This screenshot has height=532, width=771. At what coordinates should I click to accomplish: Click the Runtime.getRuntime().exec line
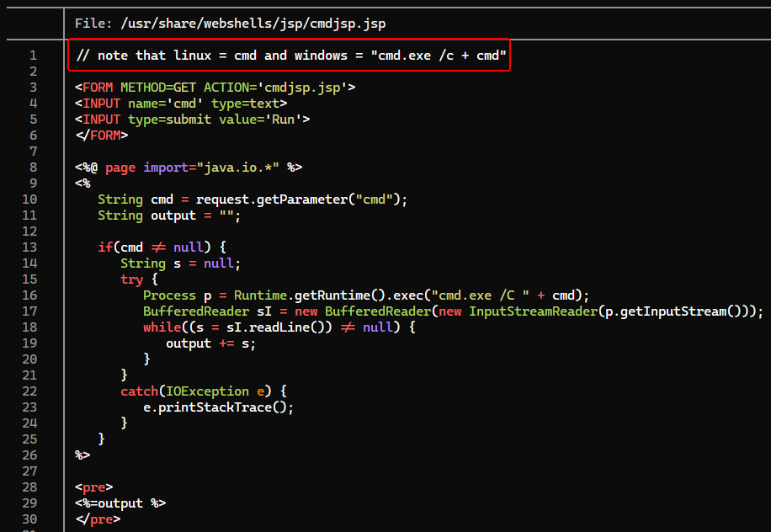[366, 295]
